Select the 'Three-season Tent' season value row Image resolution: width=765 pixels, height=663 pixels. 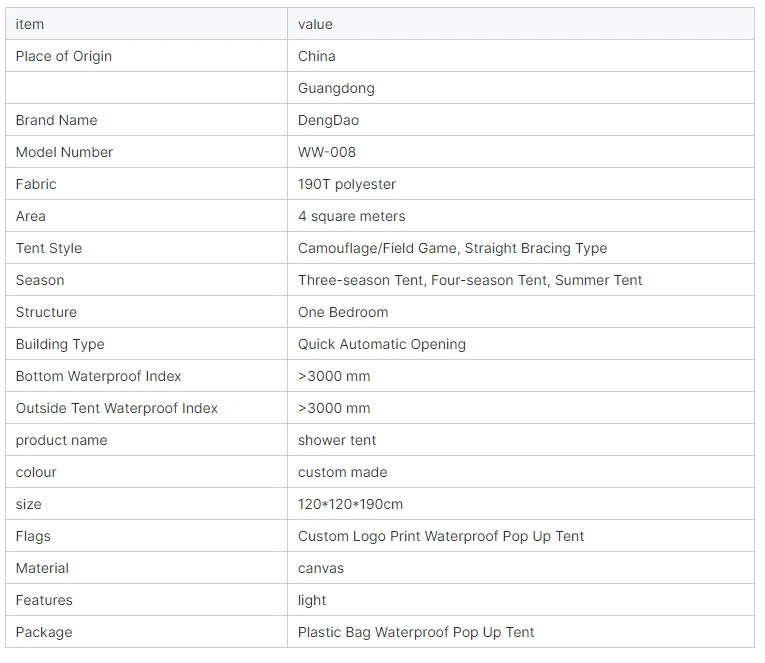click(x=521, y=280)
